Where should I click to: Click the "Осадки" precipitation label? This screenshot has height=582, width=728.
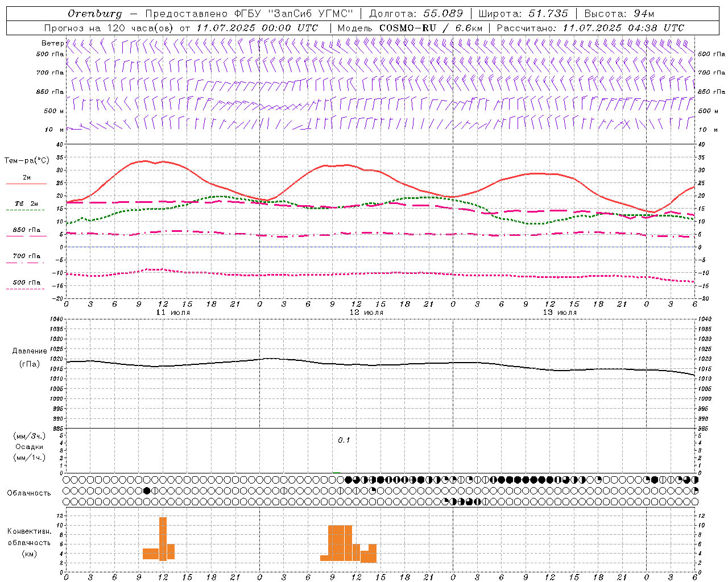pyautogui.click(x=30, y=447)
